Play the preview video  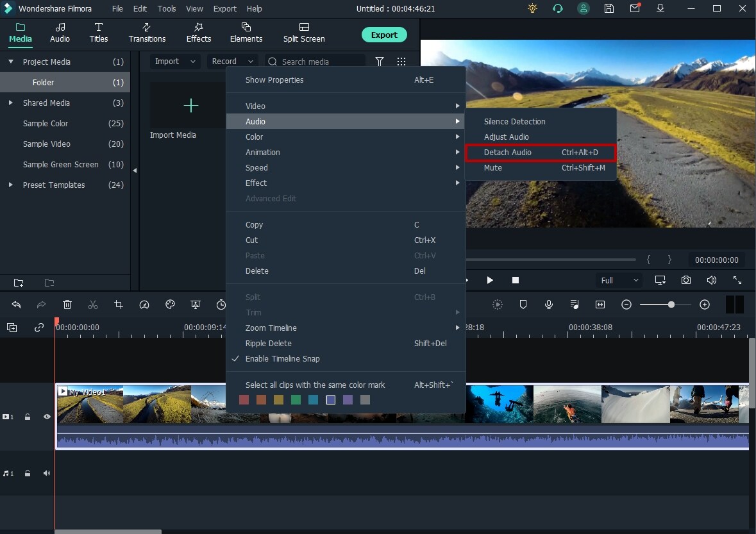click(490, 280)
